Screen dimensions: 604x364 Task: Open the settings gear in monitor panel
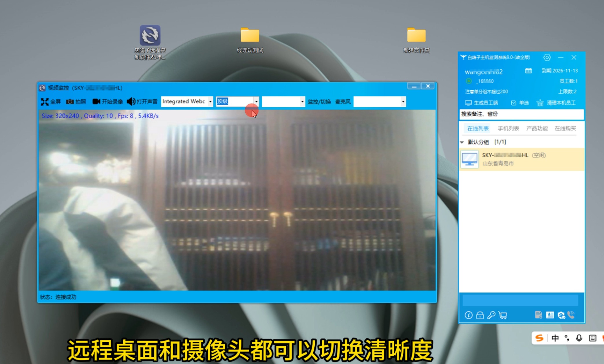(x=547, y=57)
